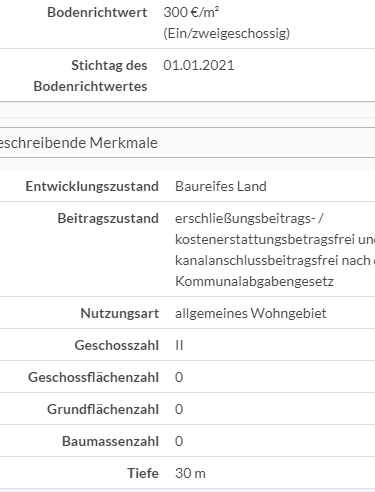Click the '(Ein/zweigeschossig)' note
The image size is (375, 492).
coord(227,33)
